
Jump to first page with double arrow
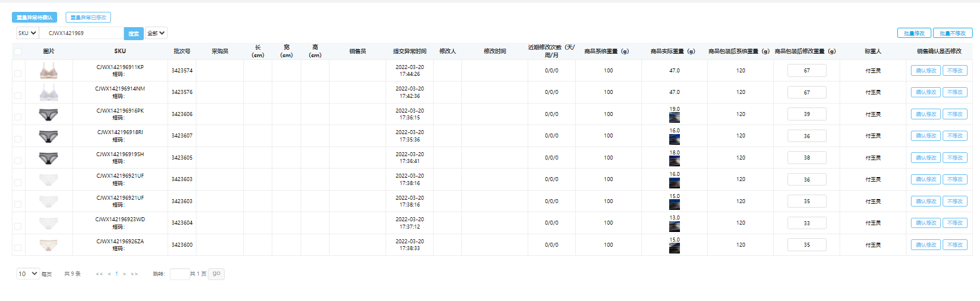point(99,274)
